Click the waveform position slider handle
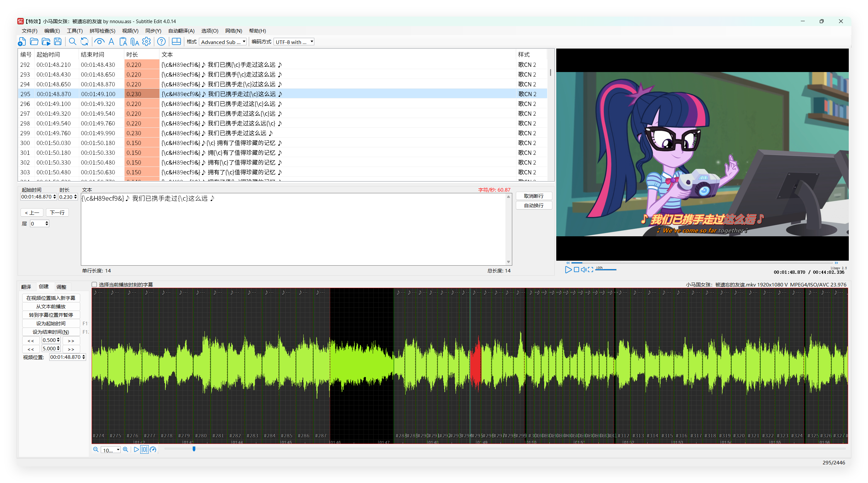This screenshot has height=483, width=868. (194, 449)
